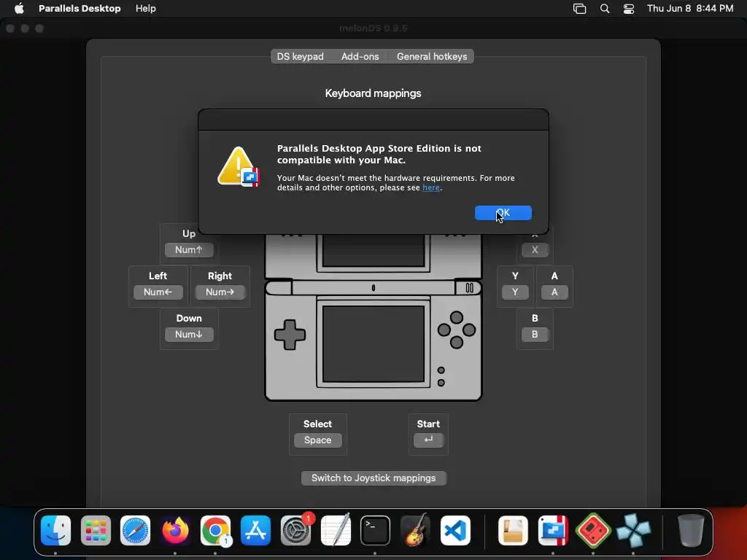
Task: Click the date and time in menu bar
Action: point(690,9)
